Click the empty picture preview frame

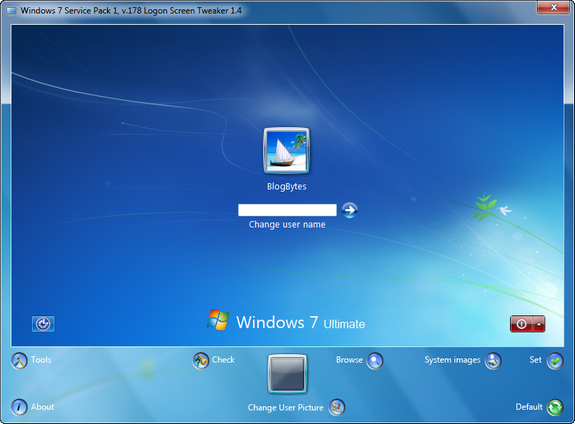[x=287, y=374]
